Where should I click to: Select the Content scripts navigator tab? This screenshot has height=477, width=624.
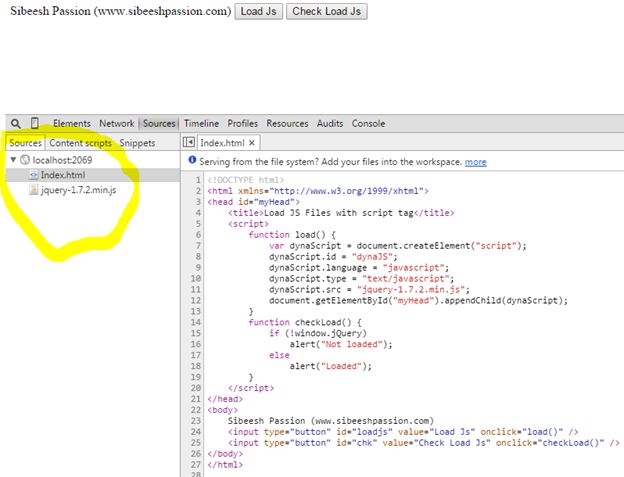tap(80, 143)
